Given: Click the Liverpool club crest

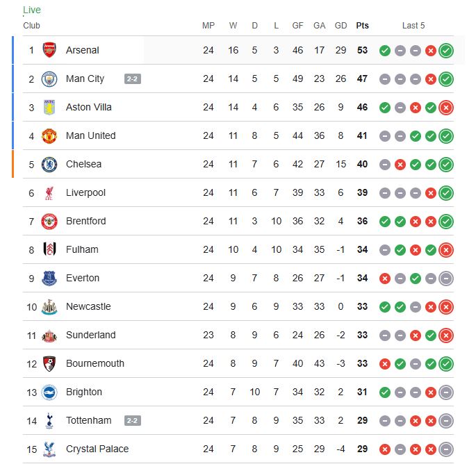Looking at the screenshot, I should pos(49,192).
